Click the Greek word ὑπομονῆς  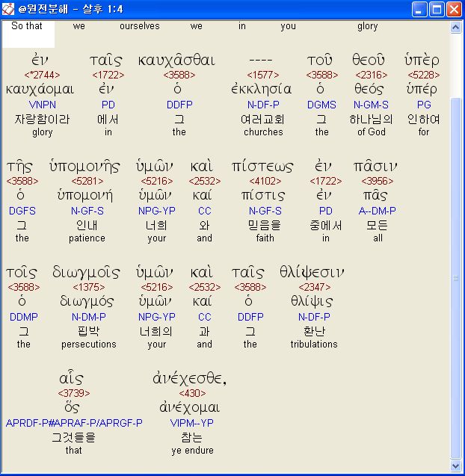[84, 167]
